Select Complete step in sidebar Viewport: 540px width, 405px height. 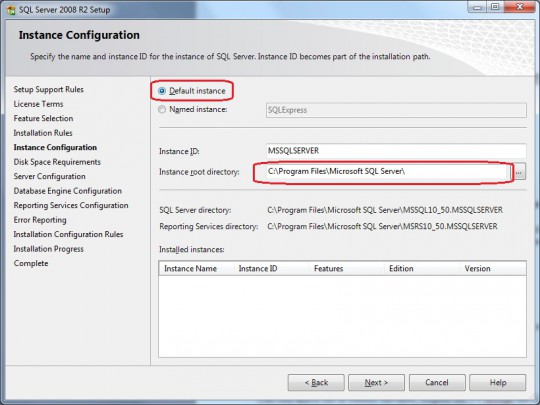coord(31,263)
